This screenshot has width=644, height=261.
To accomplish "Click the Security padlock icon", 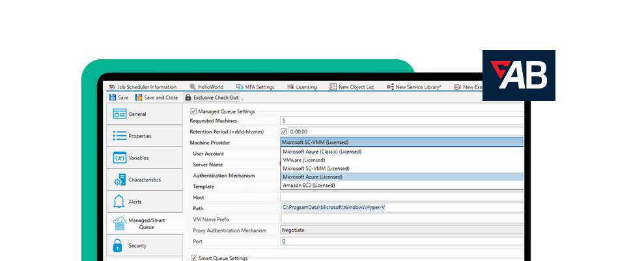I will pyautogui.click(x=118, y=245).
